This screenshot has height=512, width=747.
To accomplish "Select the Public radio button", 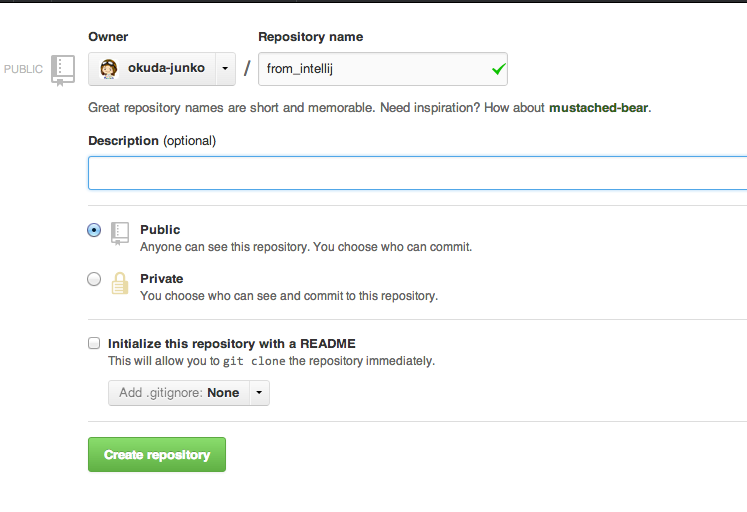I will (x=94, y=230).
